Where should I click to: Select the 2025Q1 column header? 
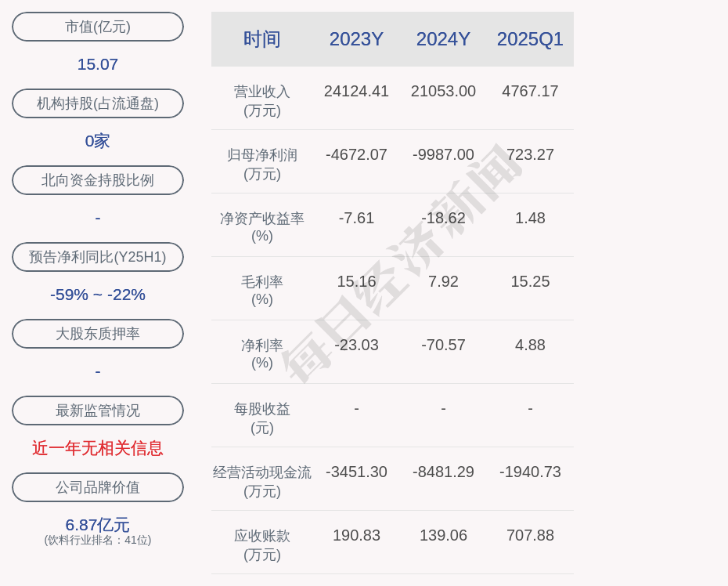[x=530, y=39]
